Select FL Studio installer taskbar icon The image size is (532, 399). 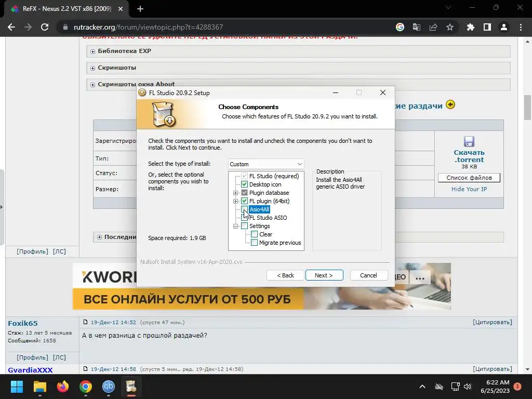(x=131, y=387)
